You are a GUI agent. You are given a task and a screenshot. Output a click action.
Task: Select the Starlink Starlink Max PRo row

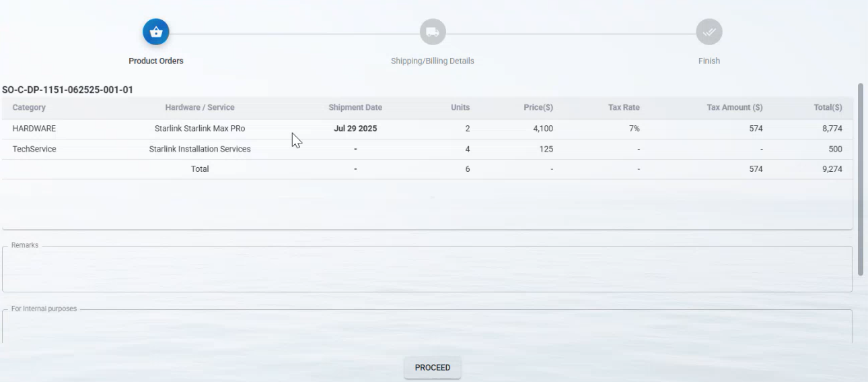[x=200, y=129]
